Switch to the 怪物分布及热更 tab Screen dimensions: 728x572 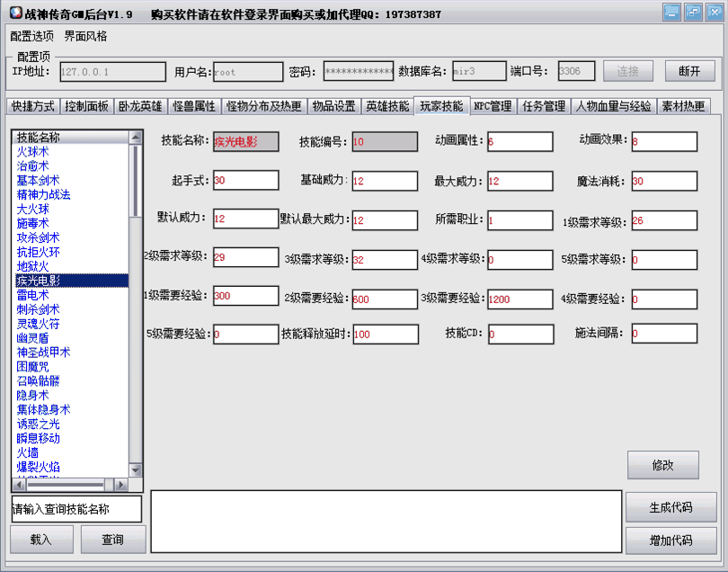click(x=263, y=106)
